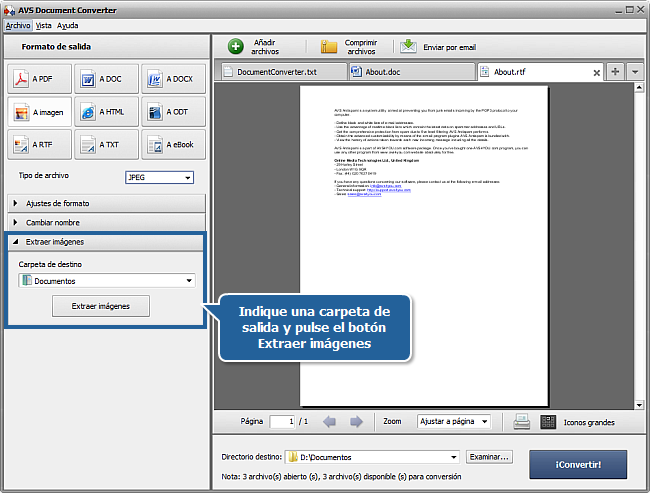This screenshot has width=650, height=493.
Task: Click the document page preview
Action: click(x=424, y=246)
